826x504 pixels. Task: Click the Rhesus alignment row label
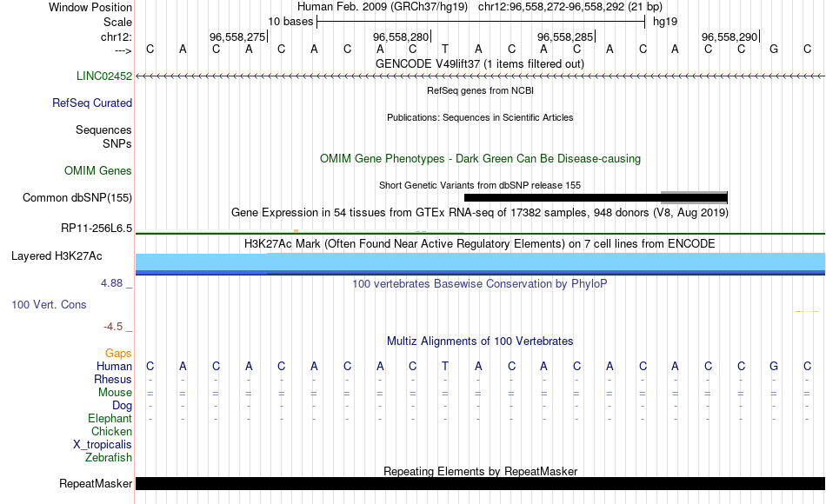113,380
